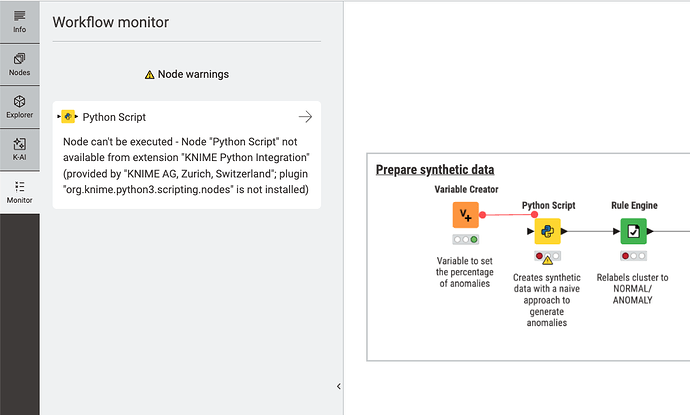The image size is (690, 415).
Task: Click the "Prepare synthetic data" annotation title
Action: pos(435,169)
